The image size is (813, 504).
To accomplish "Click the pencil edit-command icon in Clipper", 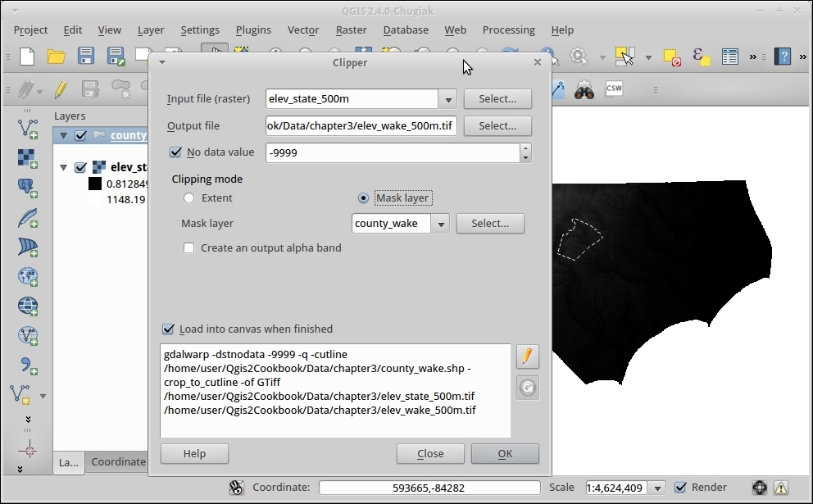I will (527, 356).
